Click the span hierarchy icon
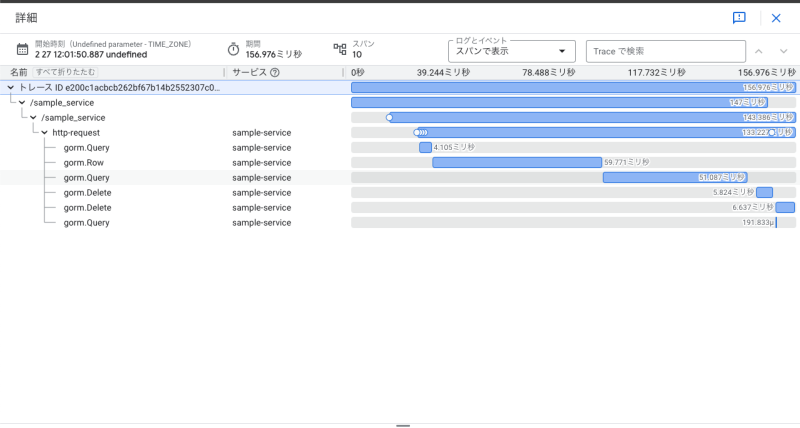 point(340,49)
